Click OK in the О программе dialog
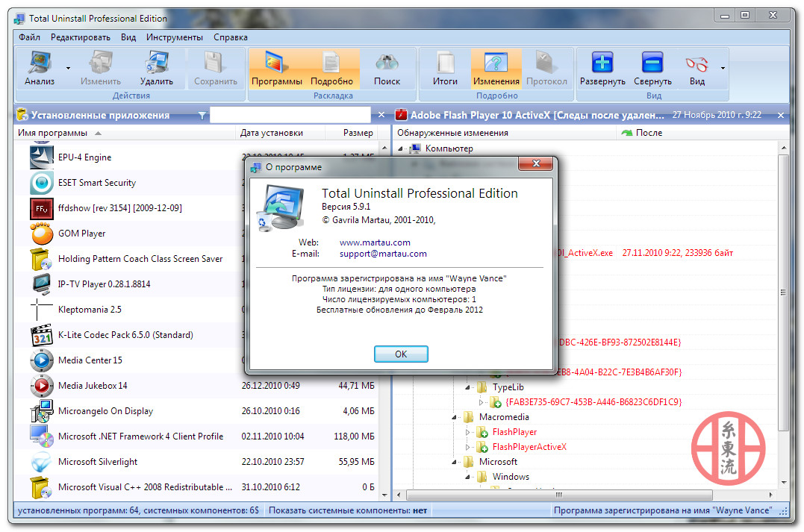The width and height of the screenshot is (804, 532). 401,354
